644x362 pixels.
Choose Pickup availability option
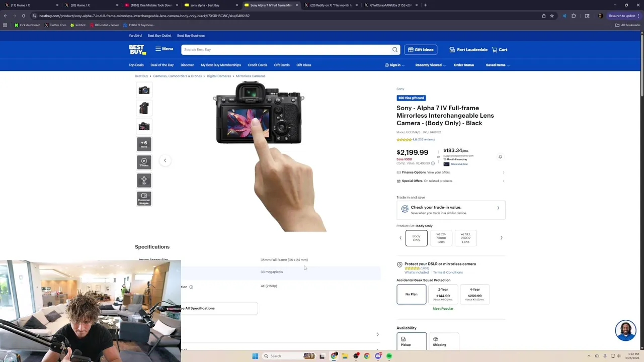pos(412,341)
